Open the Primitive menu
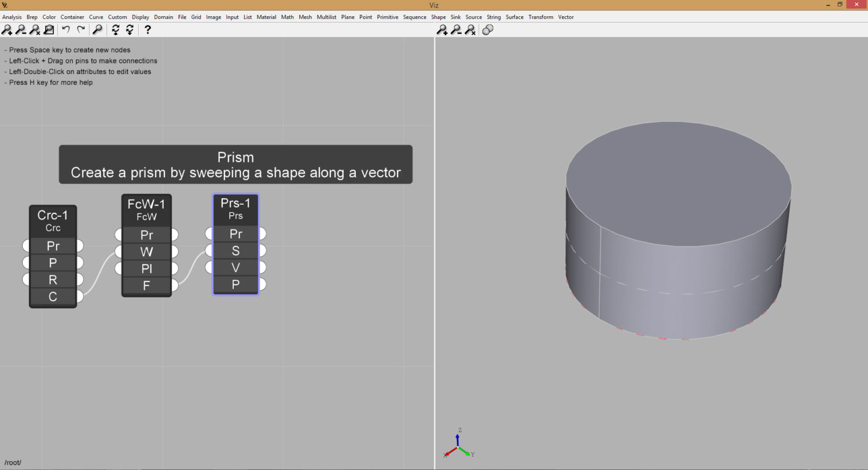Viewport: 868px width, 470px height. 387,17
